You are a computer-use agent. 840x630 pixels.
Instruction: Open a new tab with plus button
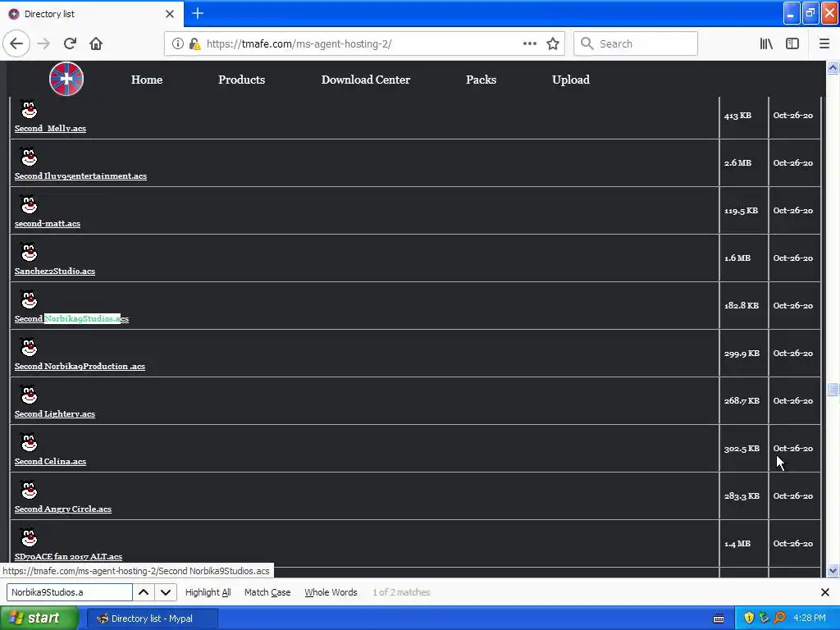coord(198,13)
